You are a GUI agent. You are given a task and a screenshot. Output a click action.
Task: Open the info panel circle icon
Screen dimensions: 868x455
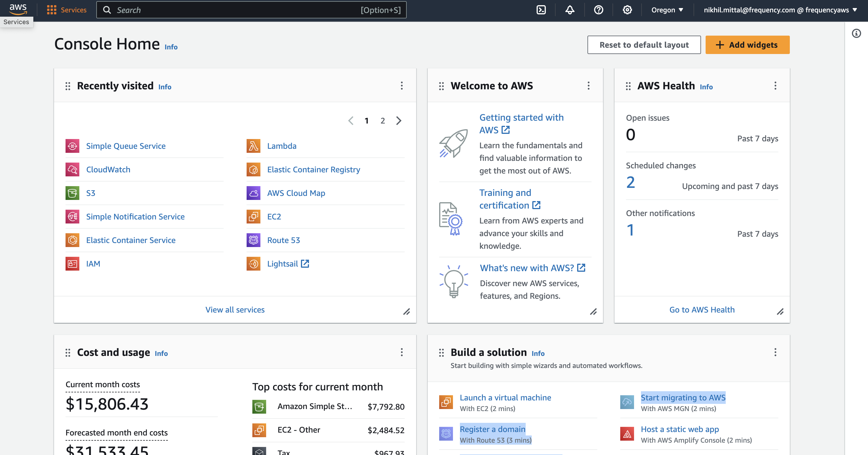coord(856,33)
